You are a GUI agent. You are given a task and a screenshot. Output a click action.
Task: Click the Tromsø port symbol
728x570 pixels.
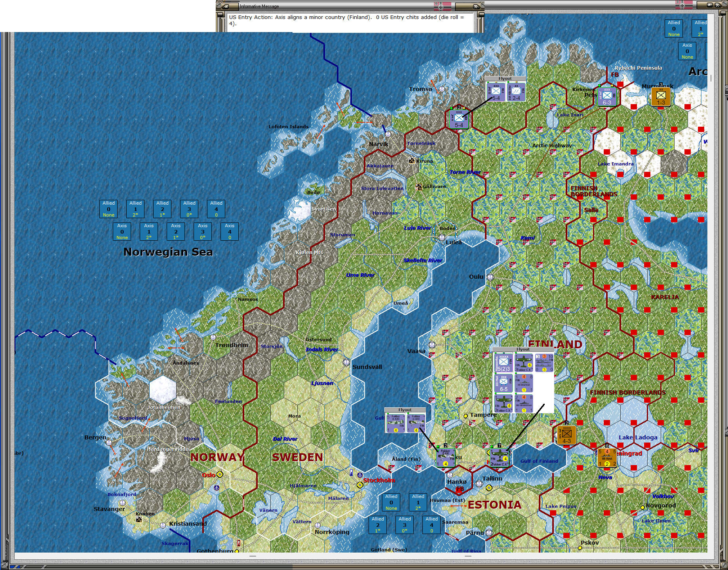(x=442, y=89)
